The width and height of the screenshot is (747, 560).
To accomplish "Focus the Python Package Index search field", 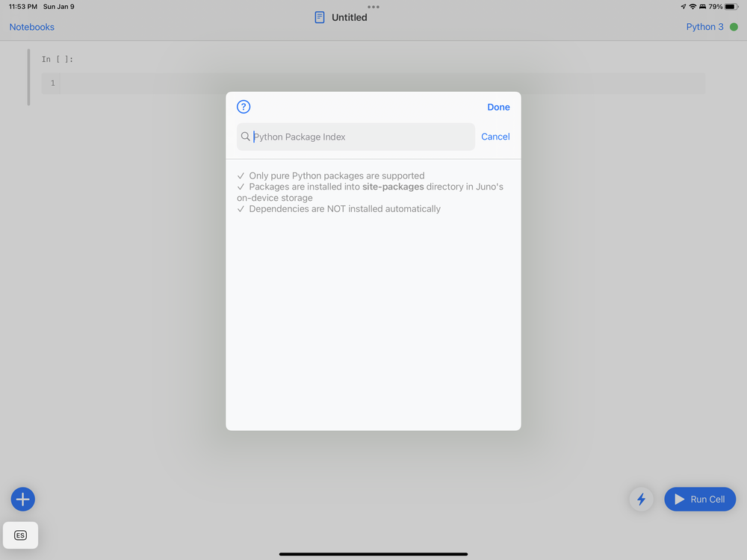I will click(356, 137).
